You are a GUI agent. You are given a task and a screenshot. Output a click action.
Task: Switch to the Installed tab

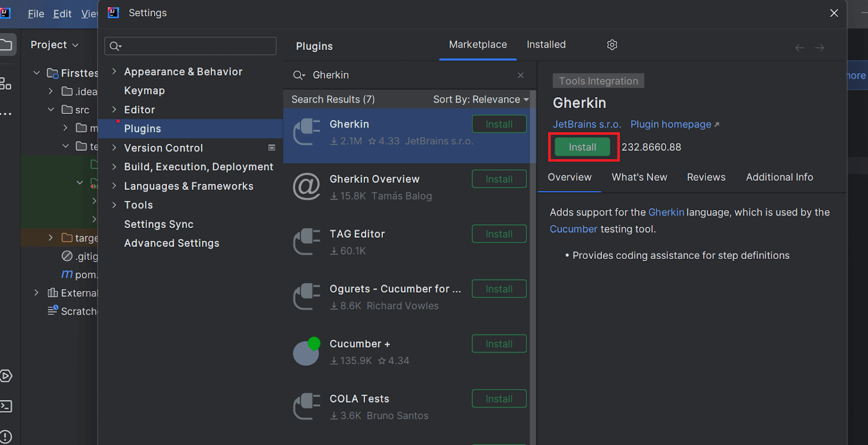pos(546,44)
